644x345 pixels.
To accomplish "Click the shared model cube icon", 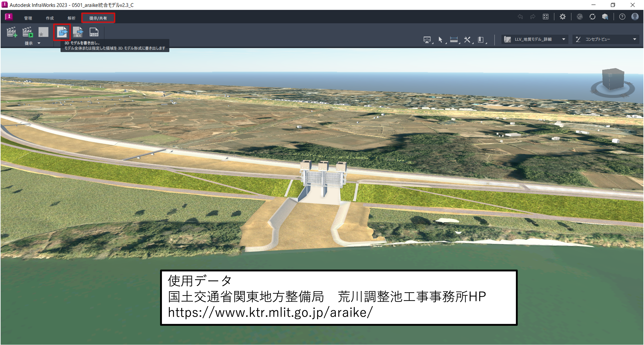I will tap(605, 17).
